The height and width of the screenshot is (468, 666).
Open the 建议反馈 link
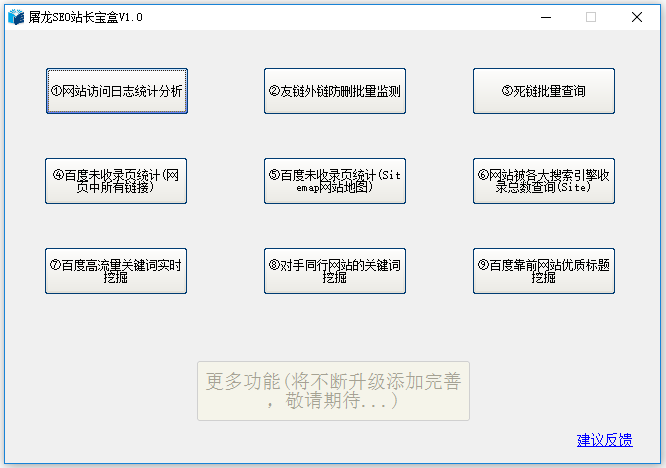(604, 440)
